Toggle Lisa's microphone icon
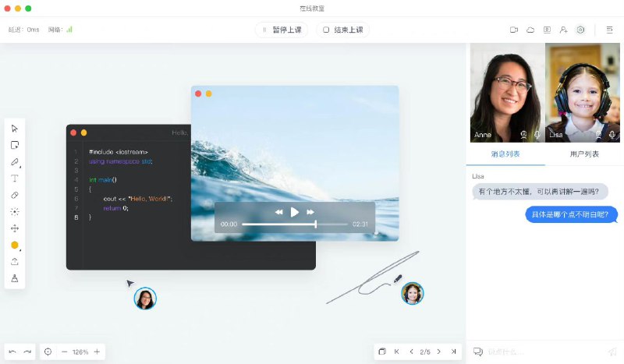624x364 pixels. point(612,135)
